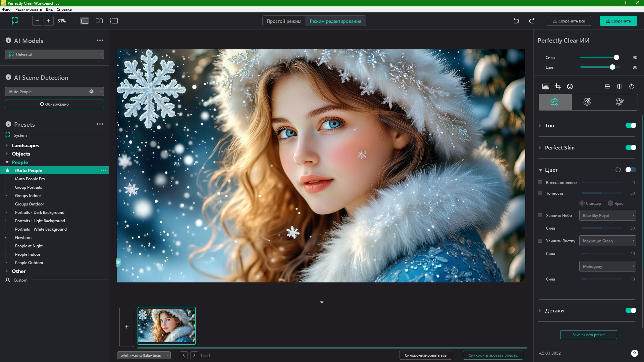
Task: Open the help question mark icon
Action: [x=634, y=353]
